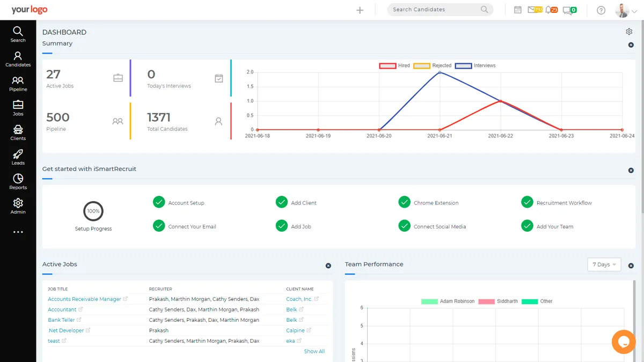644x362 pixels.
Task: Open the help question mark icon
Action: [601, 10]
